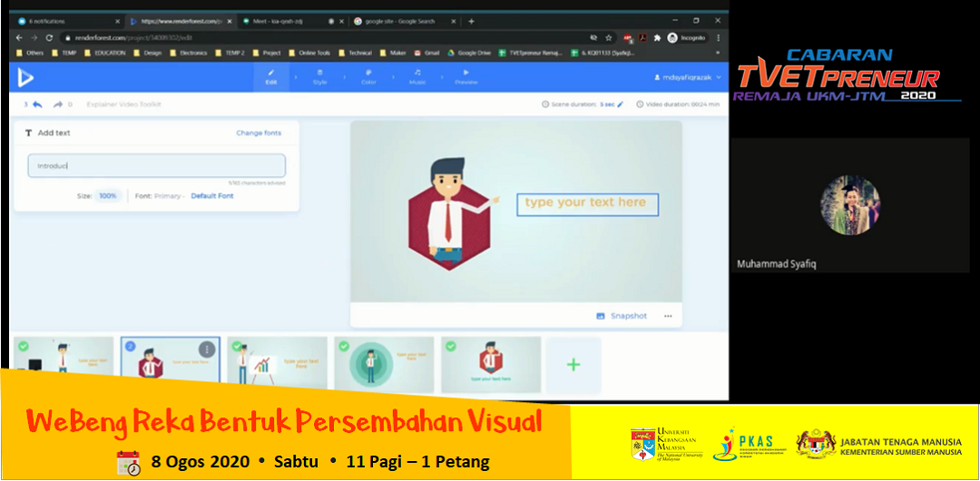Bookmark this page with the star icon
Screen dimensions: 980x481
608,38
